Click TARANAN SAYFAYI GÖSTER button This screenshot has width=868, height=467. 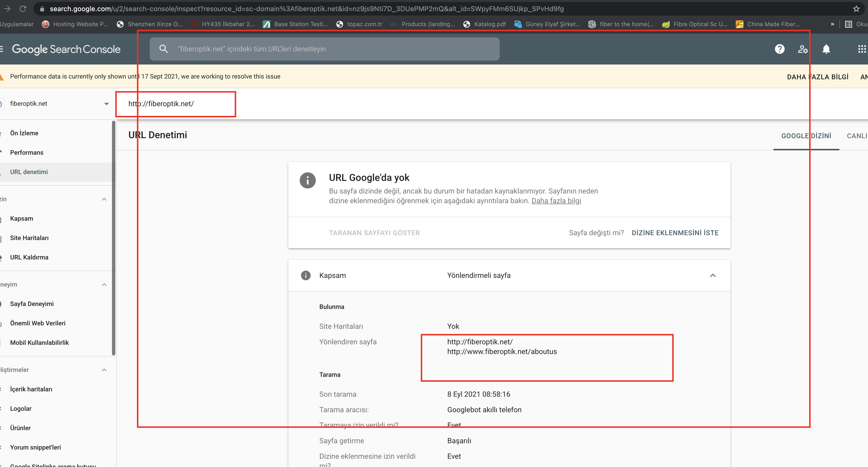[374, 233]
